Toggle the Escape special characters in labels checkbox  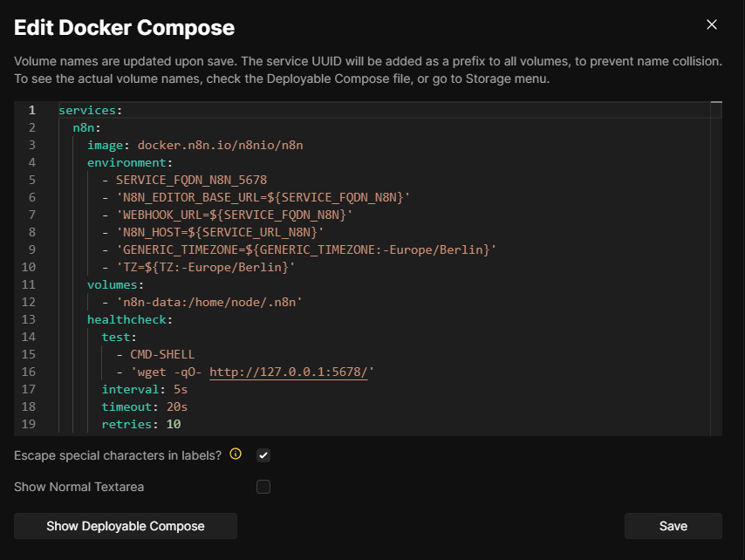263,455
